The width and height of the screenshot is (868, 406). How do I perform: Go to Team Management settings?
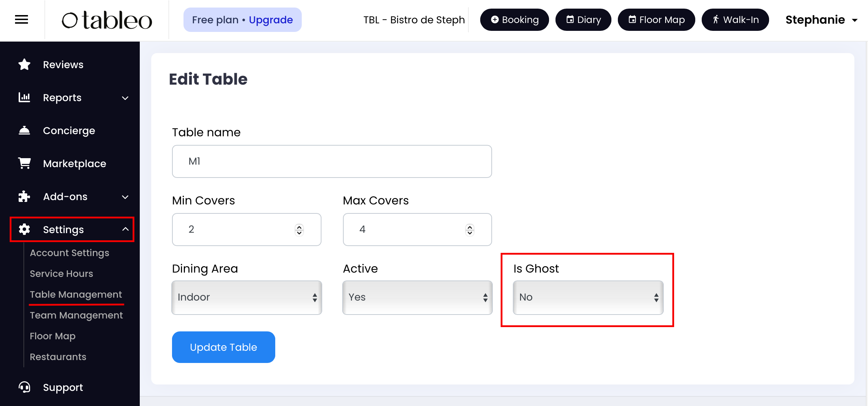(x=76, y=315)
